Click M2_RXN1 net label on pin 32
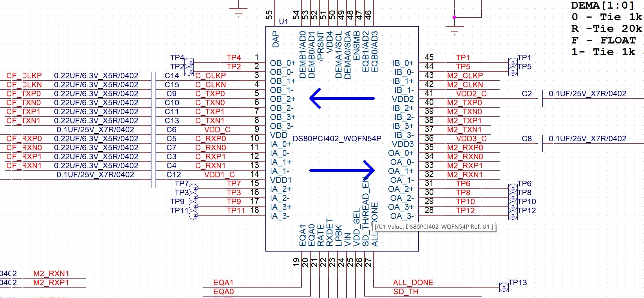This screenshot has width=644, height=298. [465, 175]
